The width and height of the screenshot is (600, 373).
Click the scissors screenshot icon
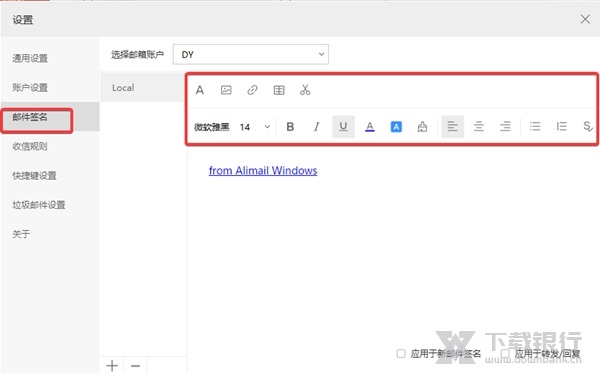(x=305, y=90)
